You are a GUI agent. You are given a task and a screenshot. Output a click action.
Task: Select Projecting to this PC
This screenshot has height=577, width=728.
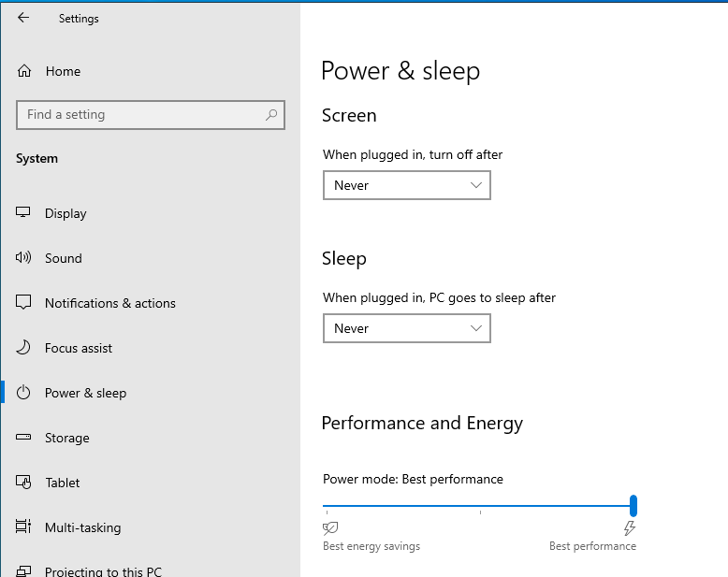(x=103, y=571)
